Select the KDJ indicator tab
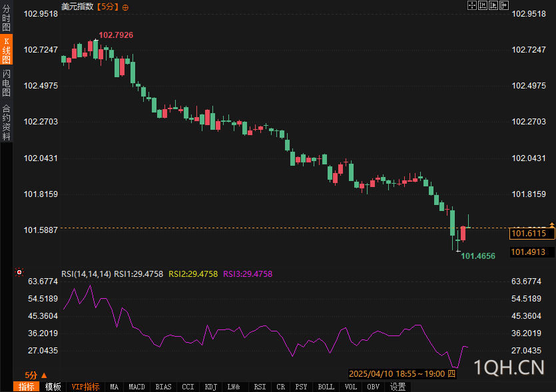This screenshot has width=556, height=392. pyautogui.click(x=210, y=387)
